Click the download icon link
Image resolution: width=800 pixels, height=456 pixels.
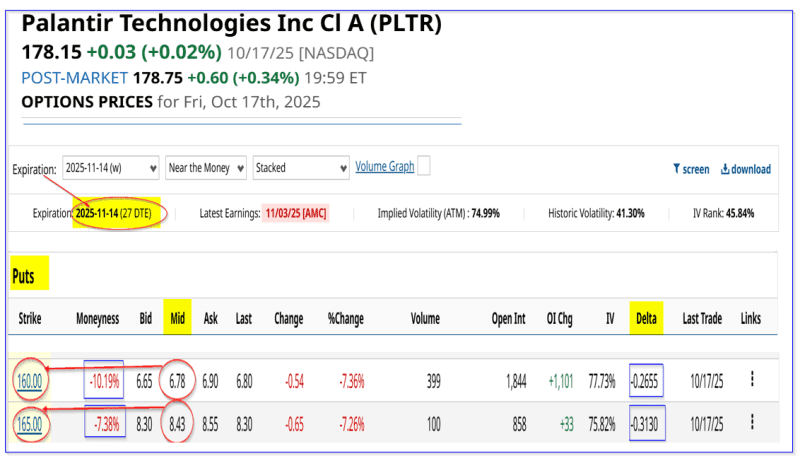click(745, 169)
